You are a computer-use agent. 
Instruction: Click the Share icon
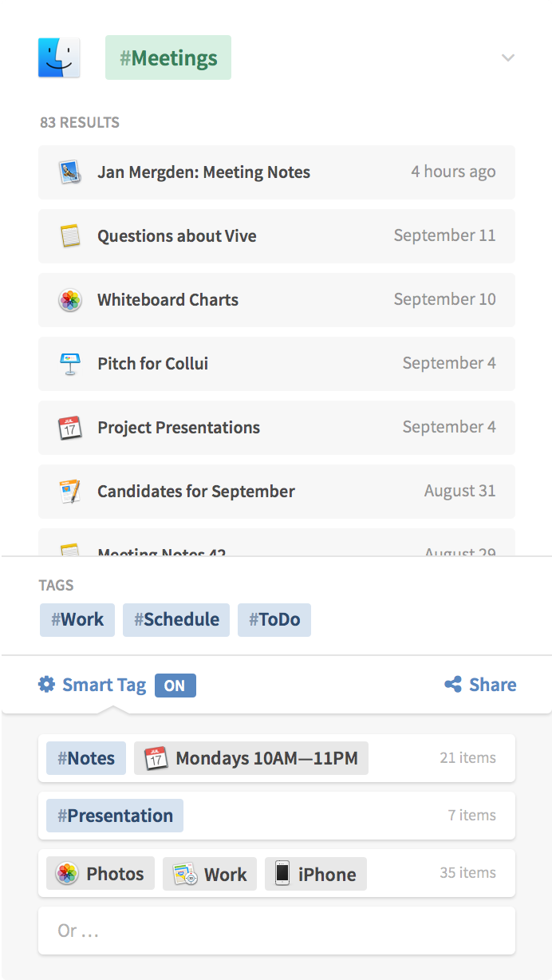click(453, 685)
